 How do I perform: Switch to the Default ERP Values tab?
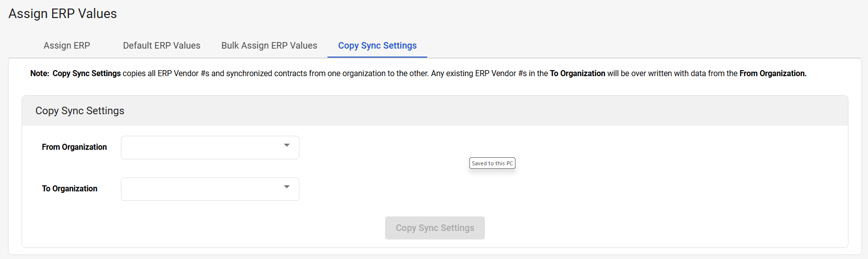161,46
